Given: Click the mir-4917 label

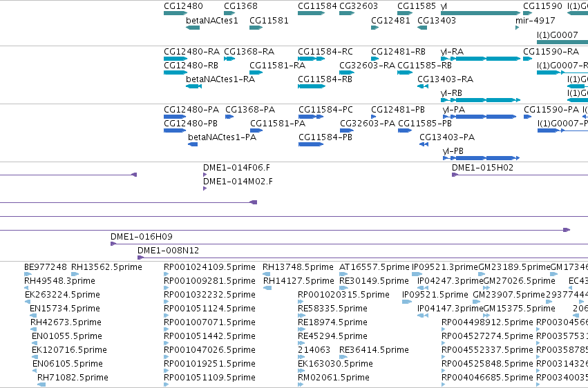Looking at the screenshot, I should tap(535, 20).
